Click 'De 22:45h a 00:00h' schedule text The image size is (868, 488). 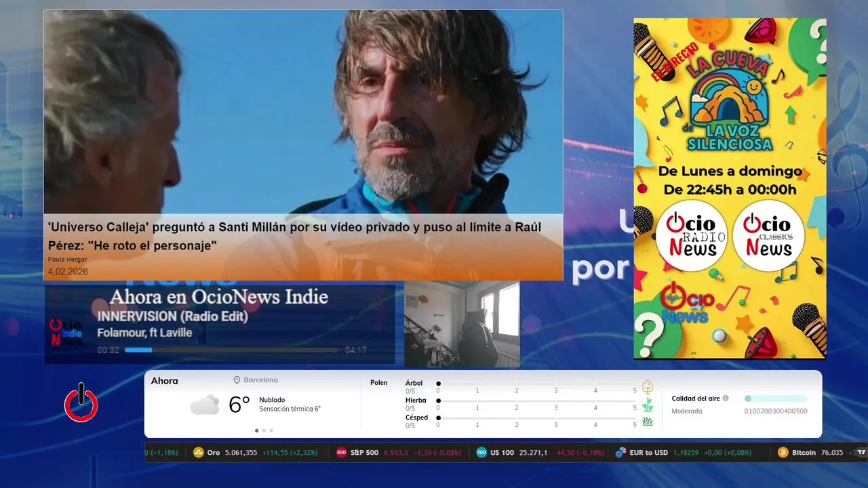pos(730,190)
